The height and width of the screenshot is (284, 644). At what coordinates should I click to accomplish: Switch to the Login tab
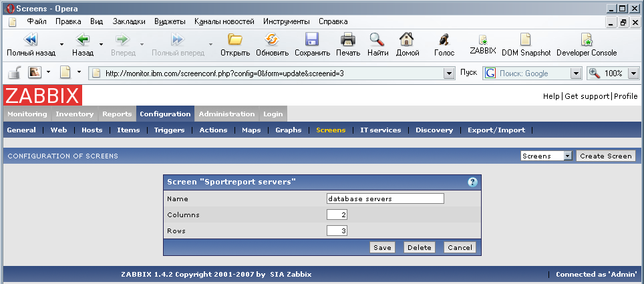273,114
